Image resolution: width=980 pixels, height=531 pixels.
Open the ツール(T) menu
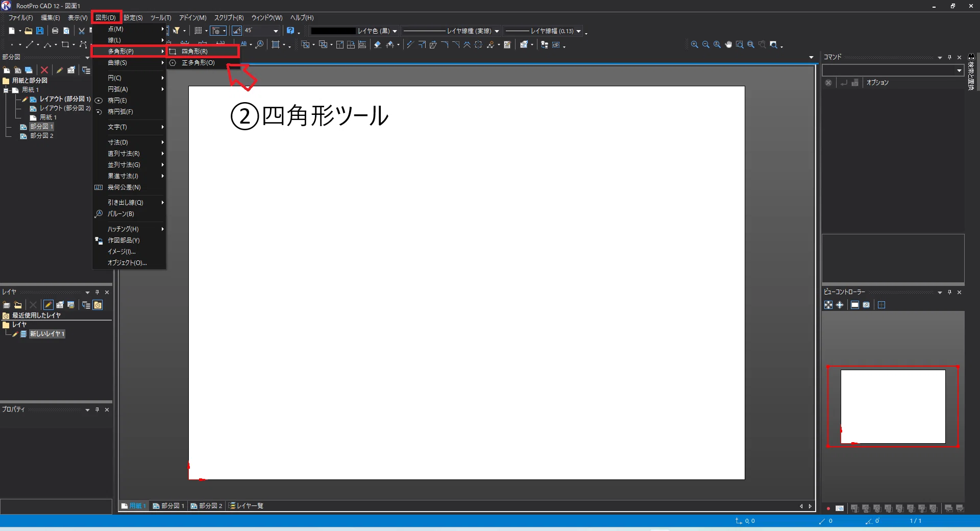161,17
